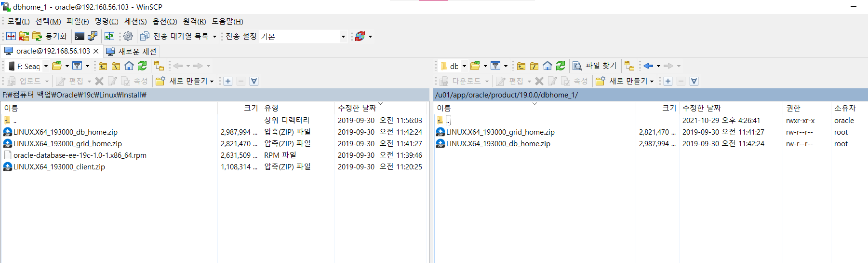
Task: Click remote panel select mask icon
Action: [x=694, y=81]
